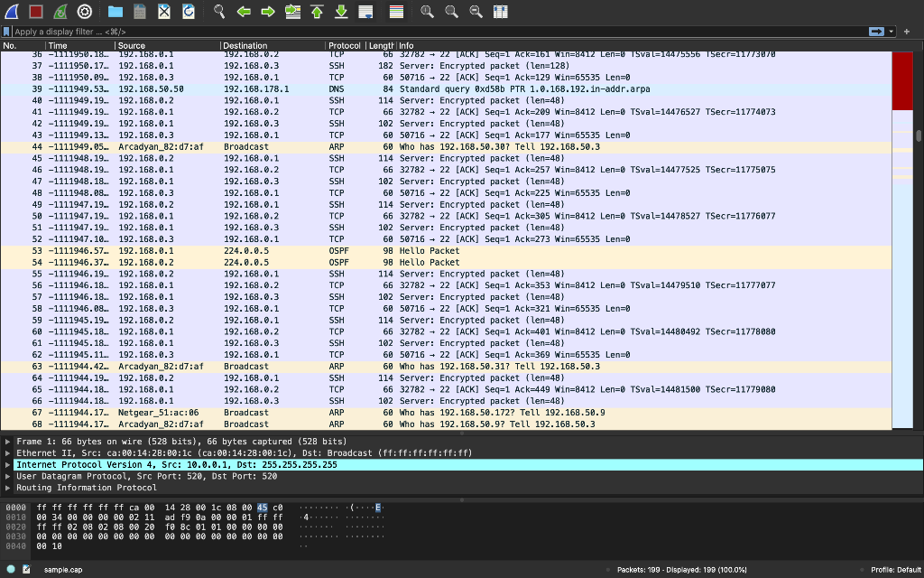Jump to the first packet
This screenshot has height=578, width=924.
point(317,11)
